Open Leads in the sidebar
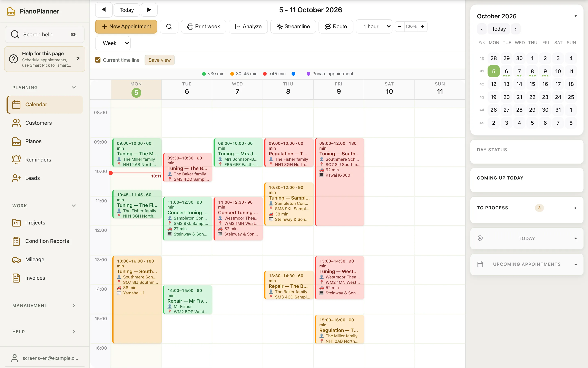Image resolution: width=588 pixels, height=368 pixels. [x=45, y=178]
